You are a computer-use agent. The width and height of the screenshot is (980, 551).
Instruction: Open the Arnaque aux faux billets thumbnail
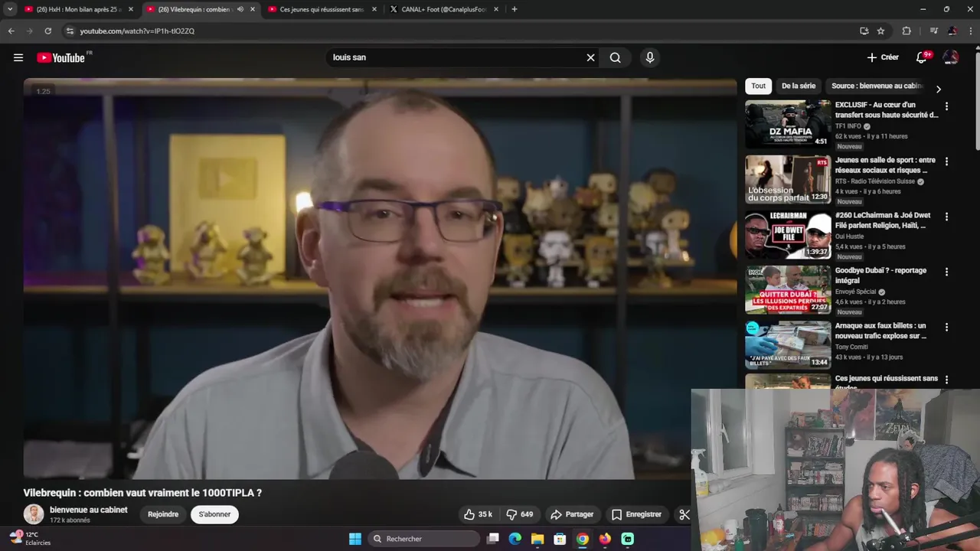(788, 344)
